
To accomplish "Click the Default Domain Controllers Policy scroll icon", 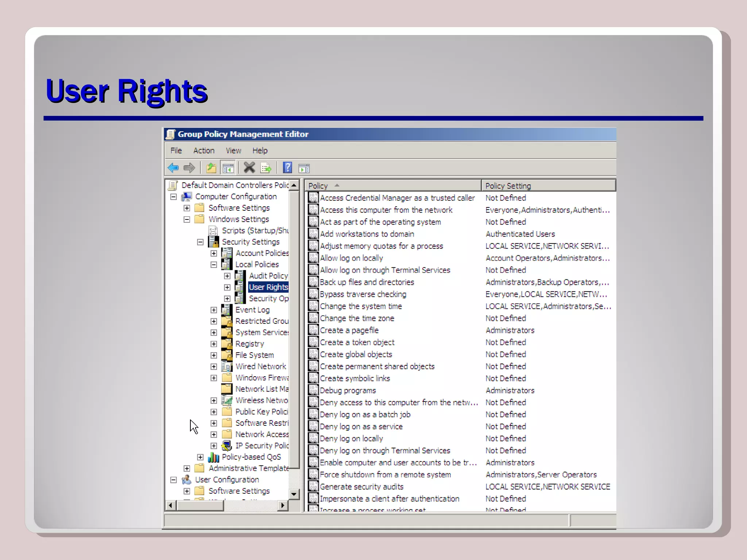I will [x=173, y=185].
